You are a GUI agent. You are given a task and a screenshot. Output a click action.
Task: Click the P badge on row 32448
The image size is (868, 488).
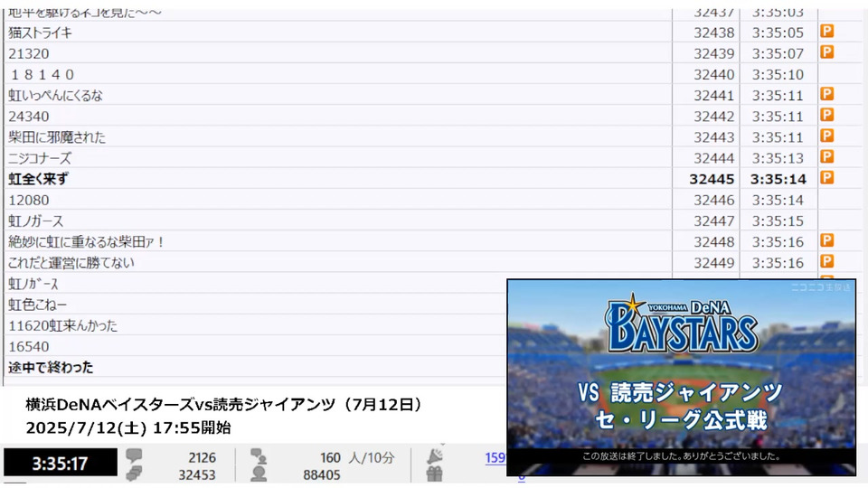(x=826, y=241)
